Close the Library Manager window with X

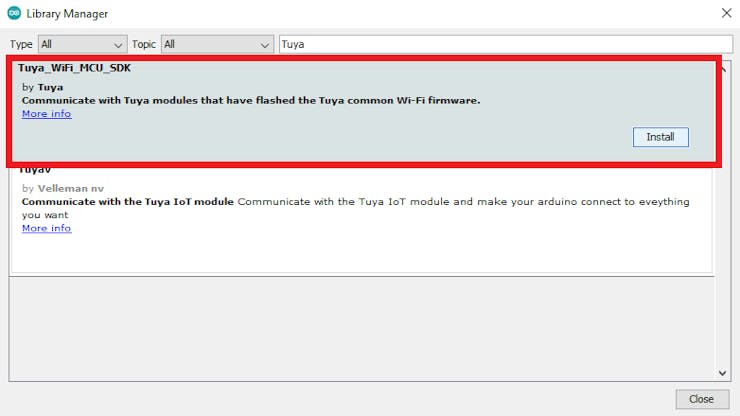pyautogui.click(x=726, y=13)
